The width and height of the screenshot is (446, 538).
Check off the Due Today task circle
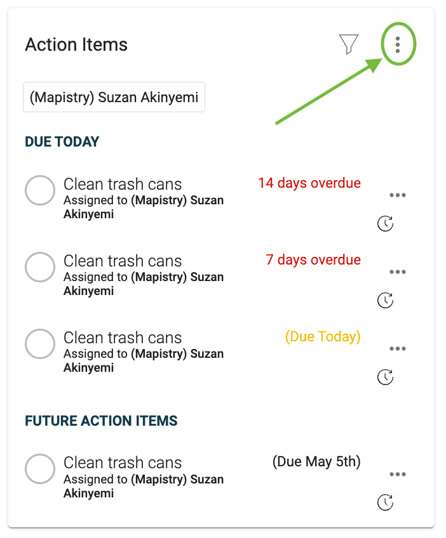point(40,344)
